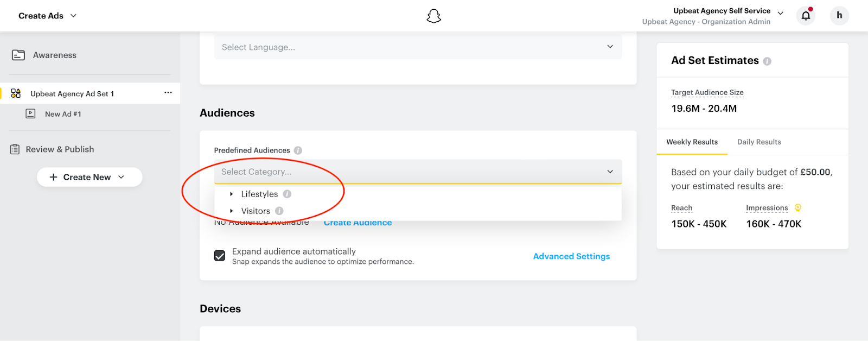This screenshot has height=341, width=868.
Task: Open the Select Language dropdown
Action: [418, 47]
